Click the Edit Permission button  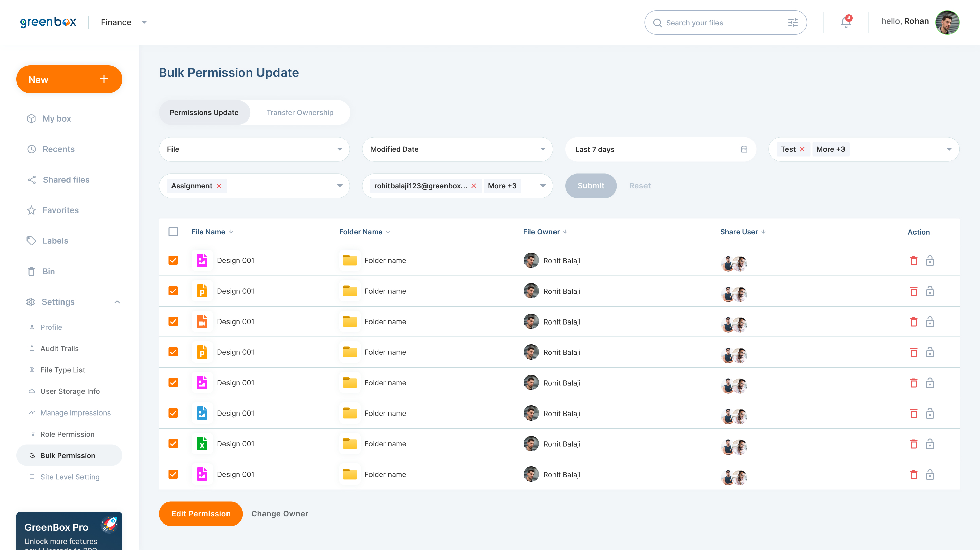tap(200, 513)
